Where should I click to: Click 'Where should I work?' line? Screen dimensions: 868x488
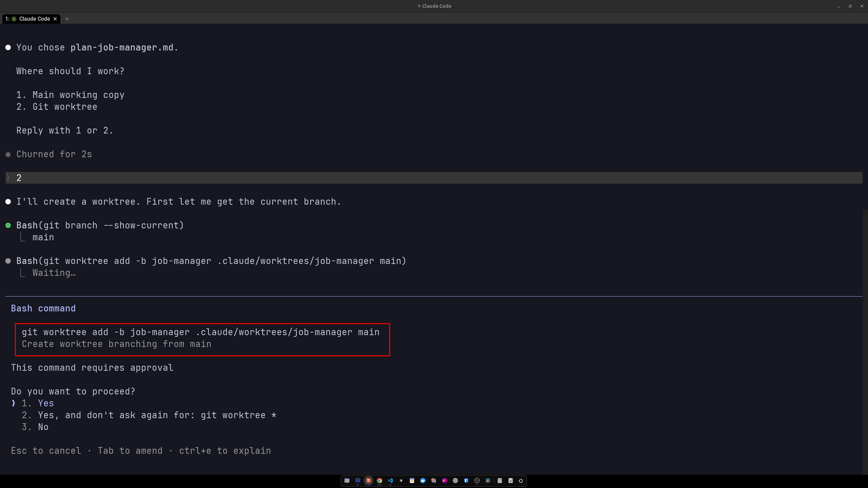(x=70, y=71)
